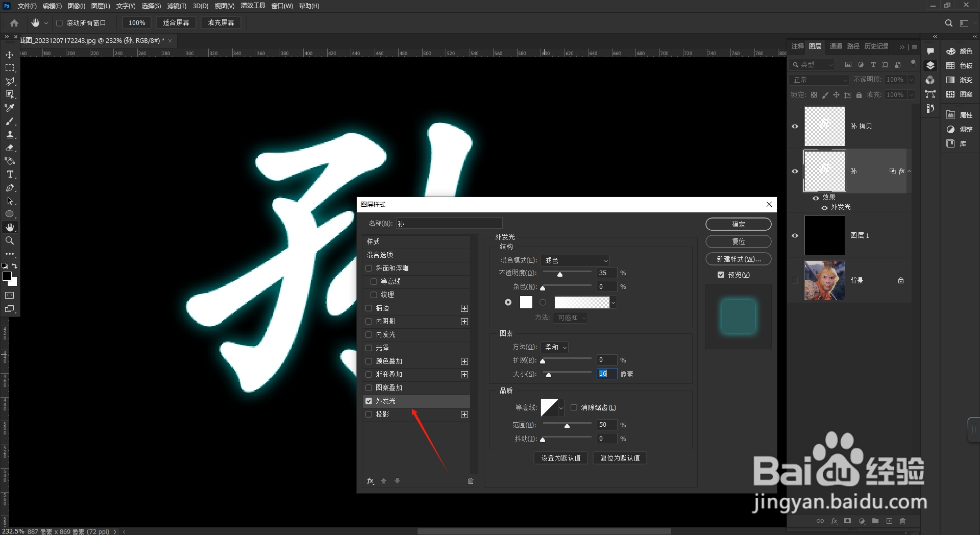Hide the 背景 layer visibility eye
980x535 pixels.
coord(795,280)
